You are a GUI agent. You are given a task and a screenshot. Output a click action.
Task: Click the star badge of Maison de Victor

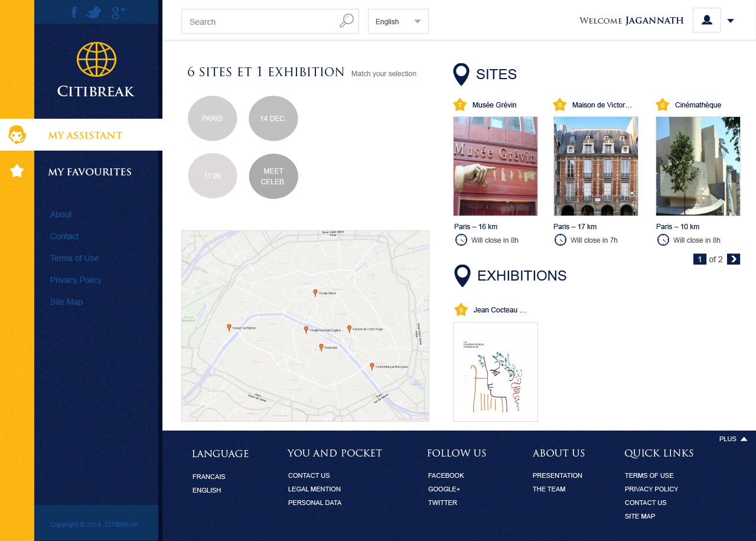[560, 105]
